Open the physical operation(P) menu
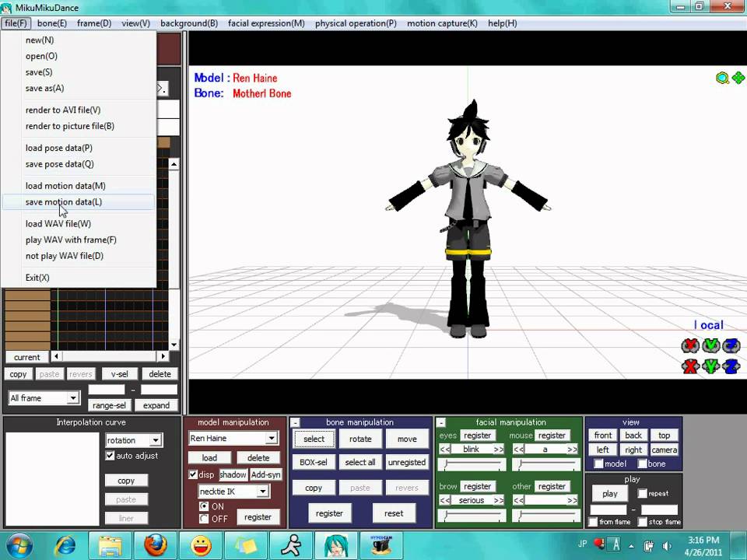 [356, 23]
